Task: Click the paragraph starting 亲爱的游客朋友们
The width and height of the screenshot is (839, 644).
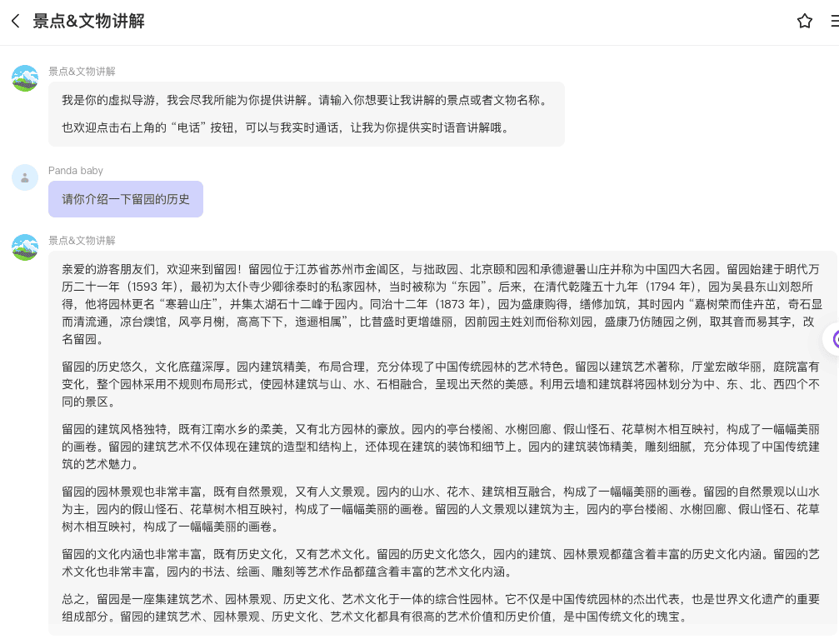Action: click(442, 304)
